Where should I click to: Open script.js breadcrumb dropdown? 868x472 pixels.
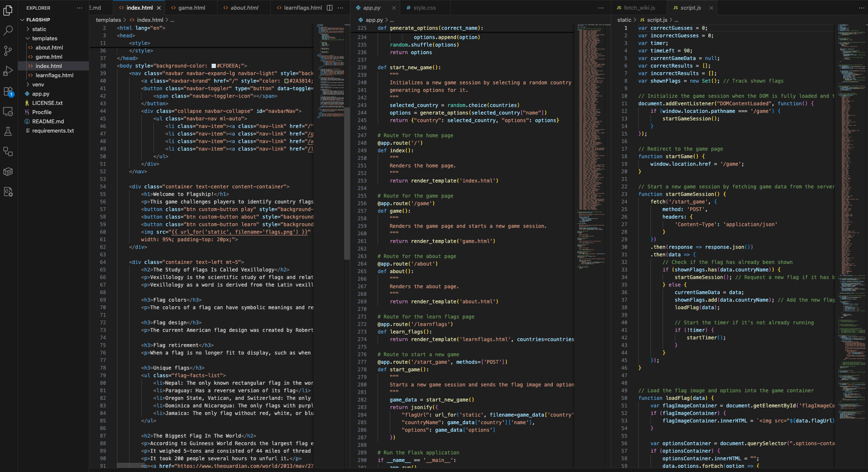pyautogui.click(x=657, y=20)
